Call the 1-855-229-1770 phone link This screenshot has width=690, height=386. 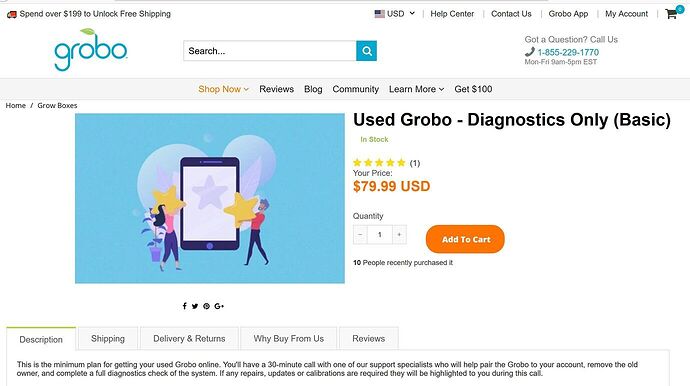[568, 52]
